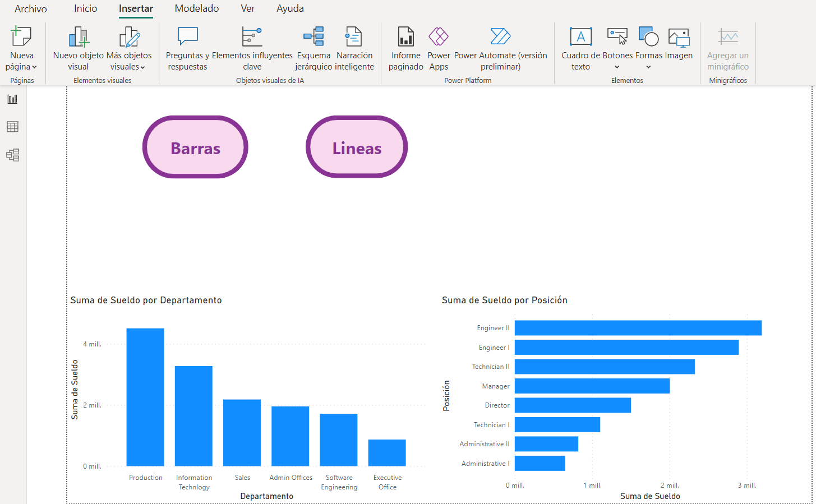Select the Director horizontal bar

click(573, 405)
